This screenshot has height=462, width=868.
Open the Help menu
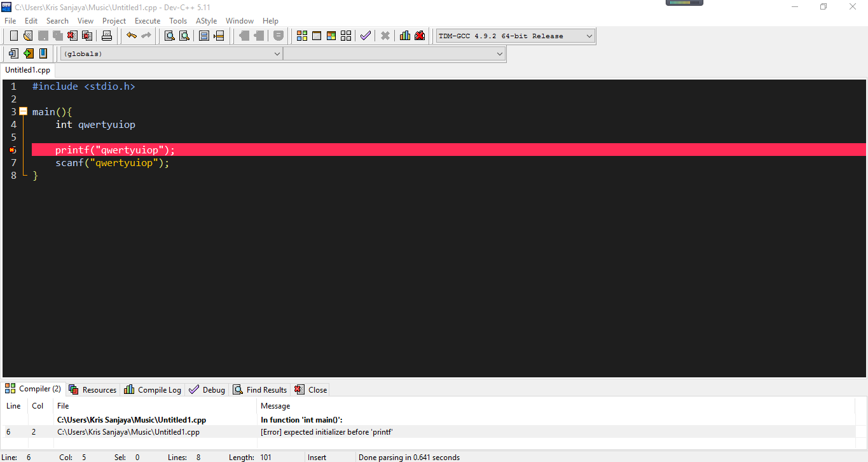pyautogui.click(x=270, y=21)
